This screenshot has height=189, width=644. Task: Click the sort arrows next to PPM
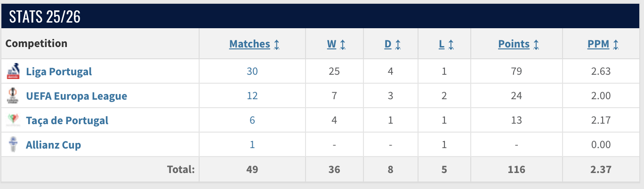(616, 44)
